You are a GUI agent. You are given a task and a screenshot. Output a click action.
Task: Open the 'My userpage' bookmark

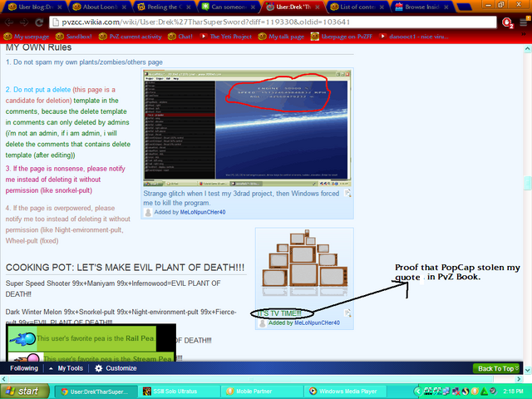click(x=27, y=37)
